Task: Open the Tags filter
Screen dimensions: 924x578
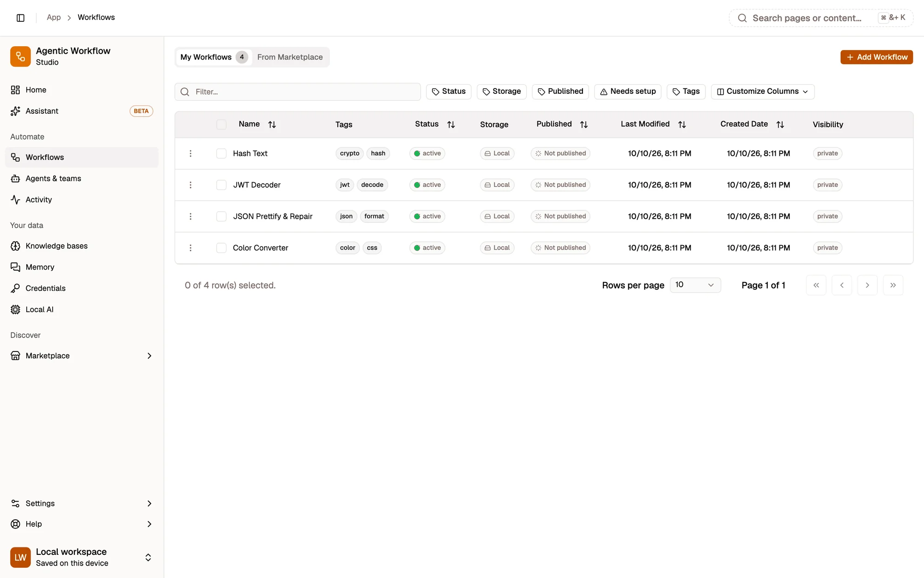Action: click(x=686, y=92)
